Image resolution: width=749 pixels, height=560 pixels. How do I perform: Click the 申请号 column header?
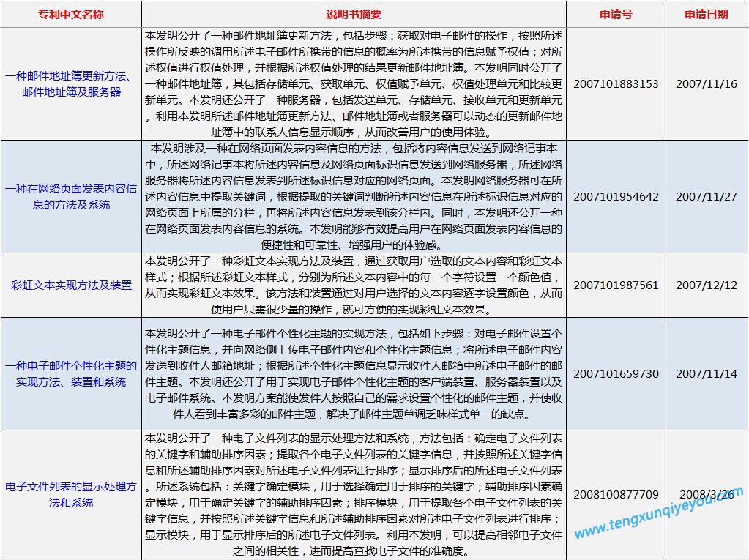coord(616,15)
